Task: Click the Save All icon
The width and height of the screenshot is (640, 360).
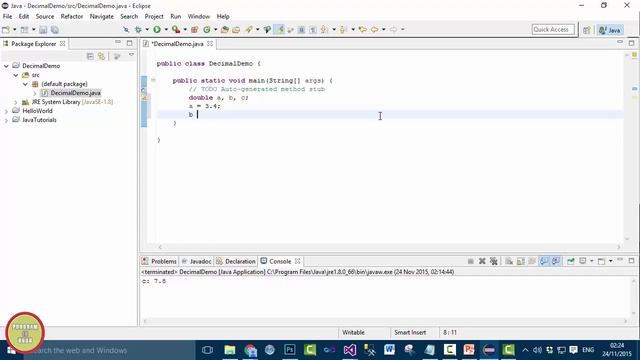Action: tap(54, 29)
